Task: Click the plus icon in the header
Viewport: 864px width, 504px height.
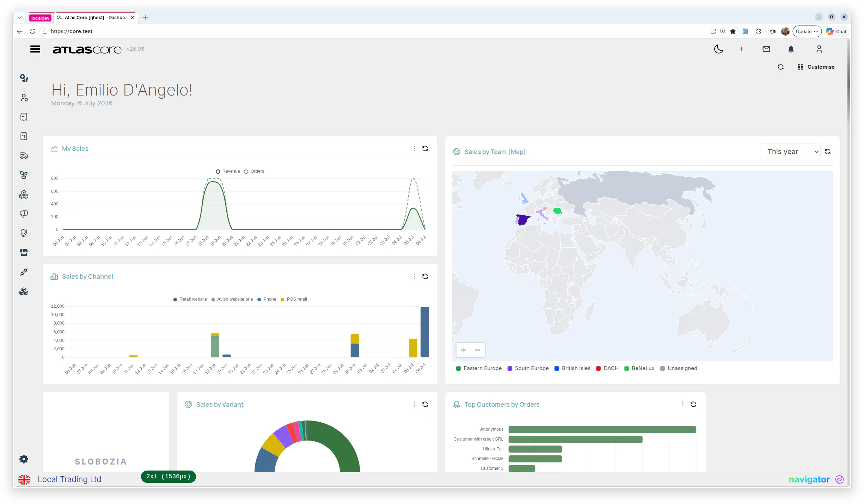Action: tap(742, 49)
